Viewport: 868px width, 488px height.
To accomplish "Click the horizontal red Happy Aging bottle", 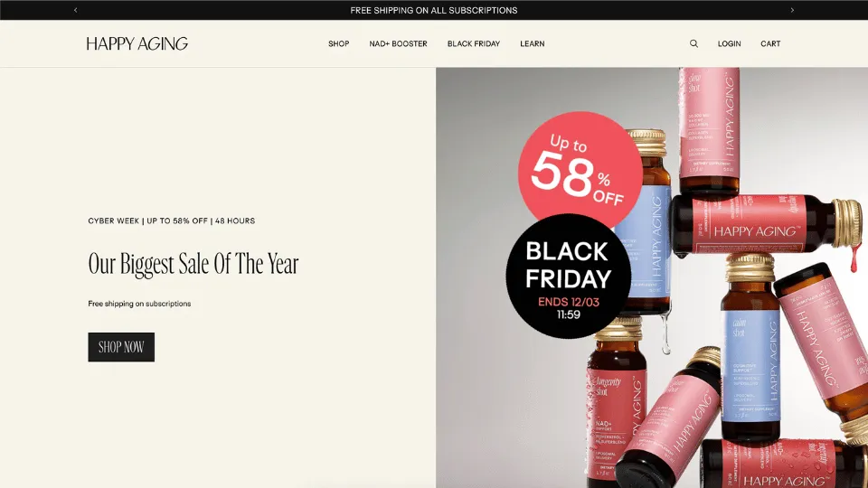I will 767,226.
